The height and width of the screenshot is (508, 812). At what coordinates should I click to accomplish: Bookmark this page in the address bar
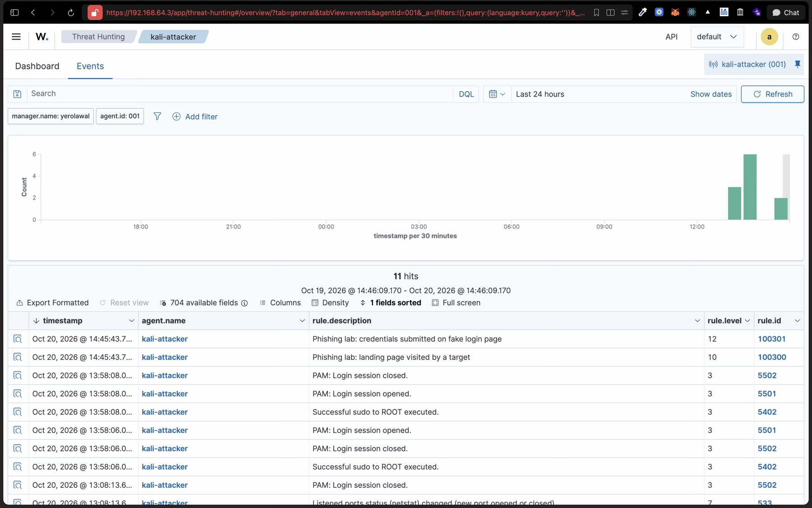coord(596,13)
